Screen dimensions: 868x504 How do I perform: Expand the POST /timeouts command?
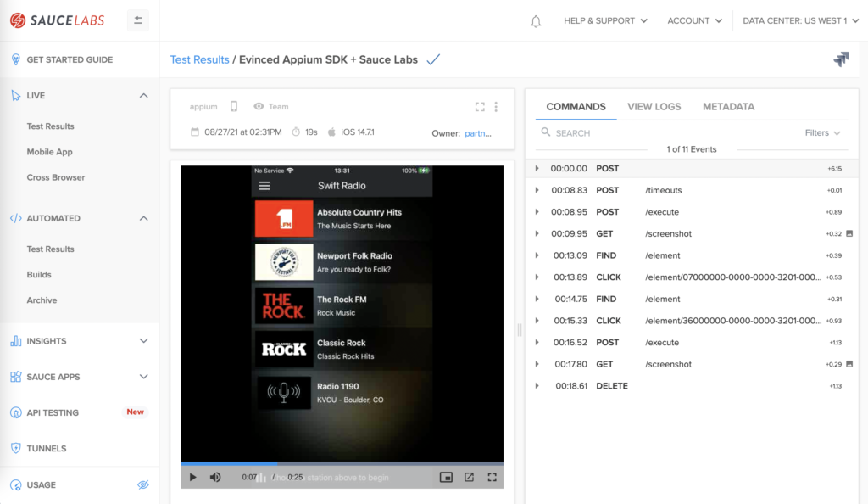537,190
